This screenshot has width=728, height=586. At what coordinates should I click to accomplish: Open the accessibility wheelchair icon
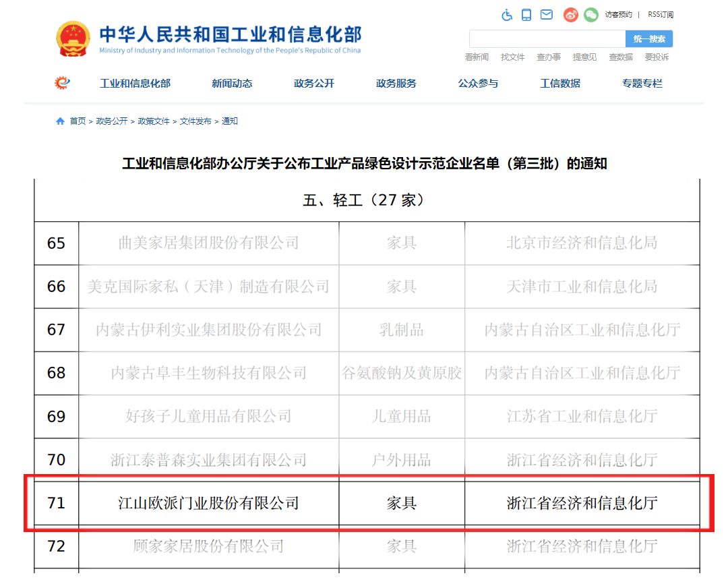(x=506, y=15)
